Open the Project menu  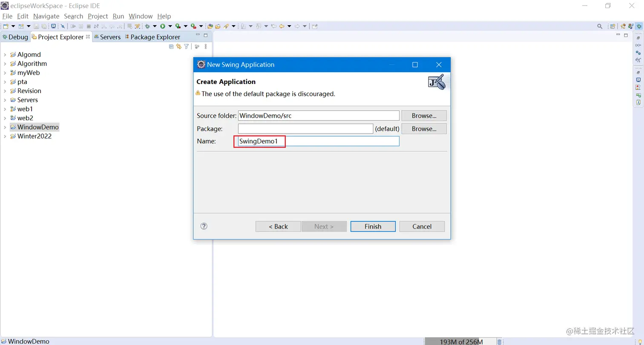tap(98, 16)
